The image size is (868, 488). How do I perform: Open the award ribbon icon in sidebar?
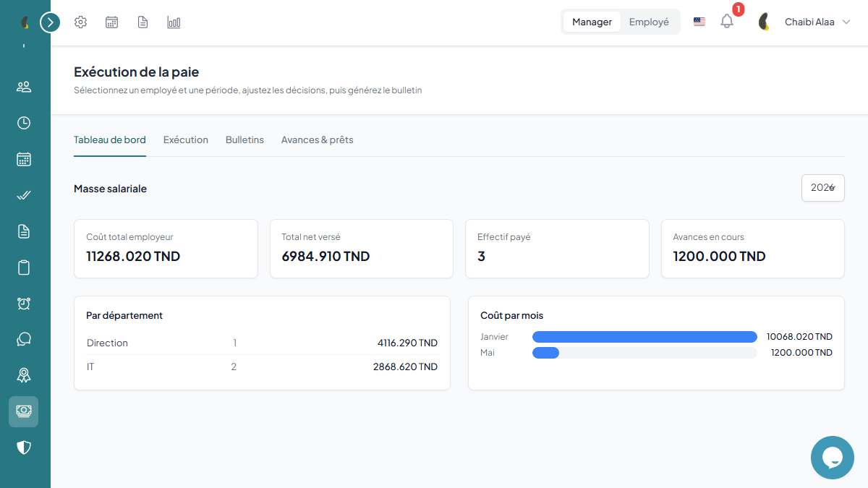click(x=24, y=375)
